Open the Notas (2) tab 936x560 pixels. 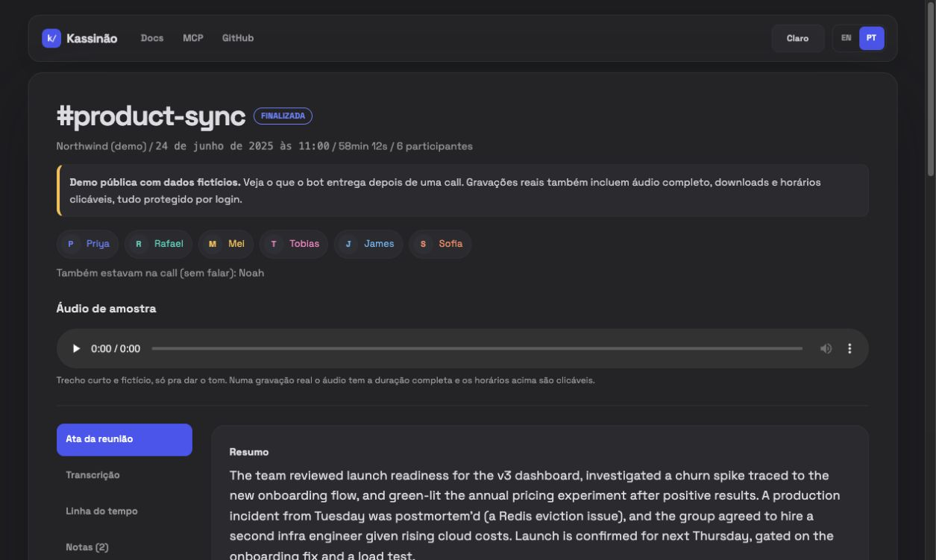[x=125, y=547]
